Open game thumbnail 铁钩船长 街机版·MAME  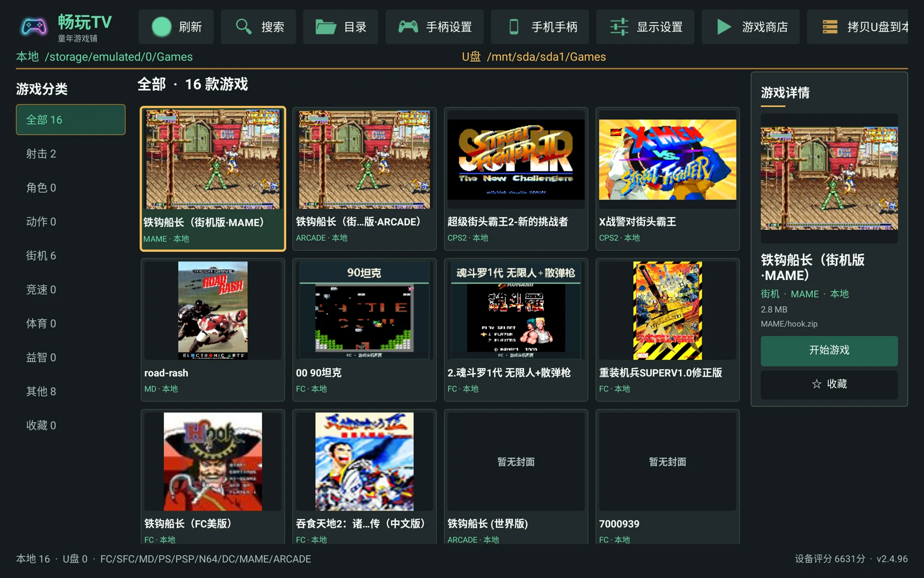pyautogui.click(x=213, y=159)
